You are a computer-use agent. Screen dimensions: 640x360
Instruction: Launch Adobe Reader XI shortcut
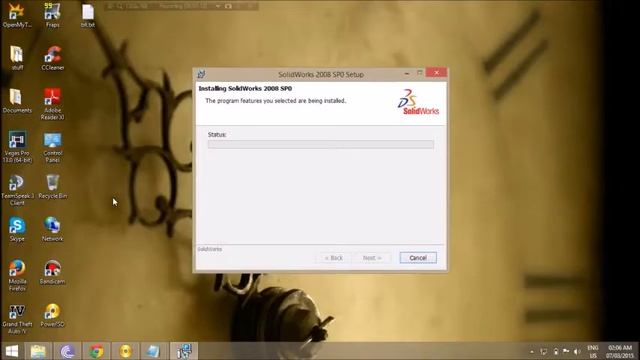point(53,104)
